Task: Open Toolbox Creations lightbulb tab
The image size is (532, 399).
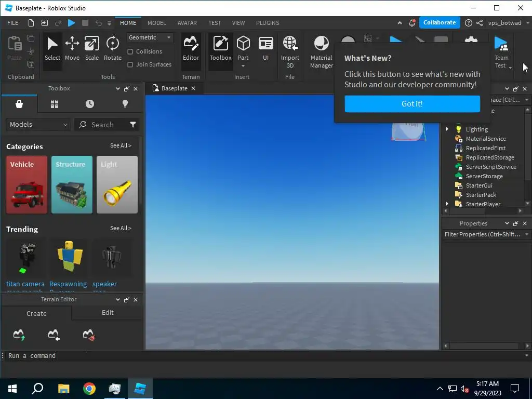Action: pyautogui.click(x=125, y=104)
